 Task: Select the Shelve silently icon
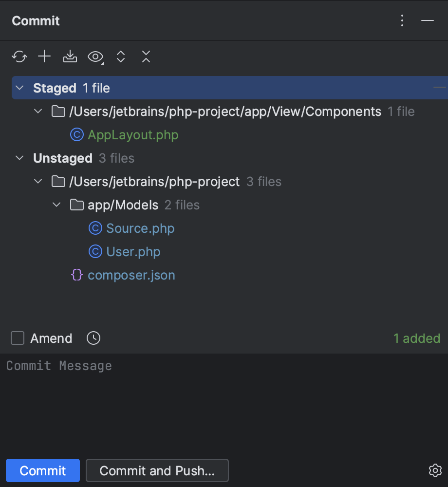coord(70,56)
